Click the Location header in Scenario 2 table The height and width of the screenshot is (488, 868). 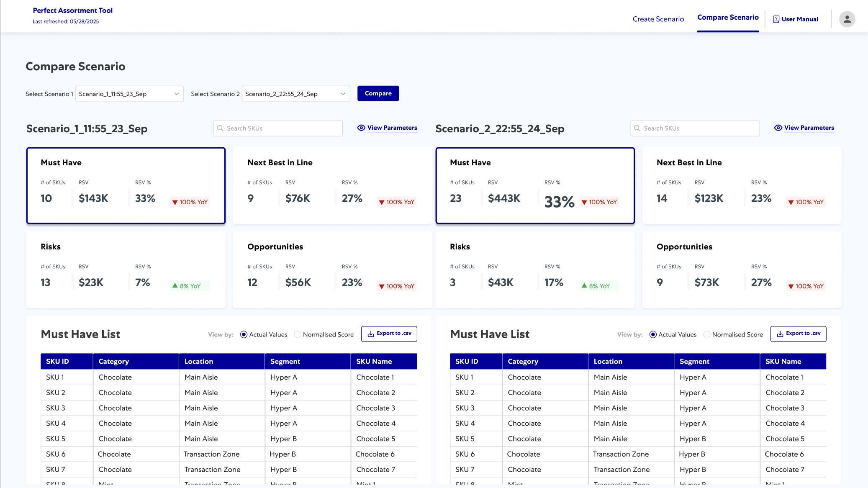pos(631,362)
